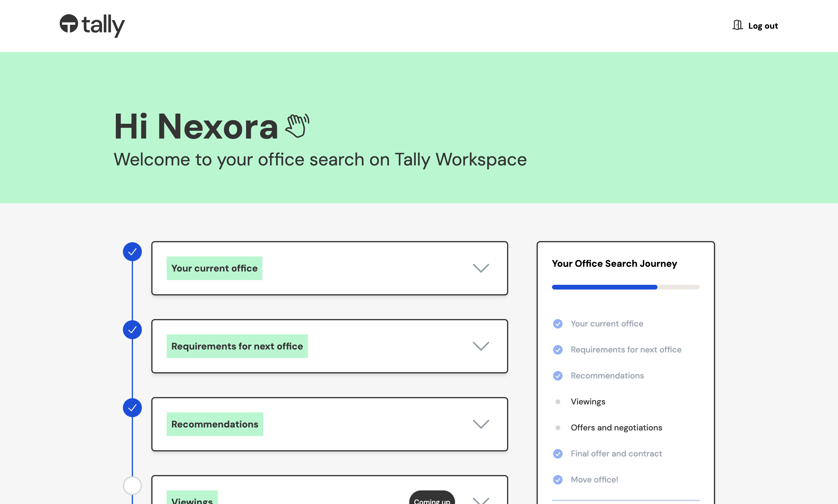The width and height of the screenshot is (838, 504).
Task: Click the Coming up button on Viewings
Action: point(432,500)
